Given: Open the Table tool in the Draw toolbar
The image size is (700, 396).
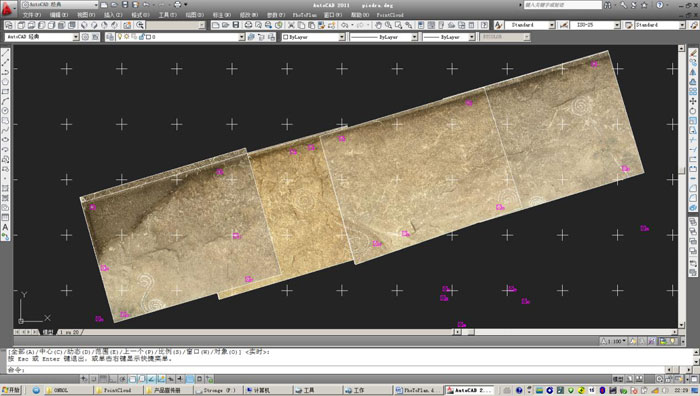Looking at the screenshot, I should point(5,217).
